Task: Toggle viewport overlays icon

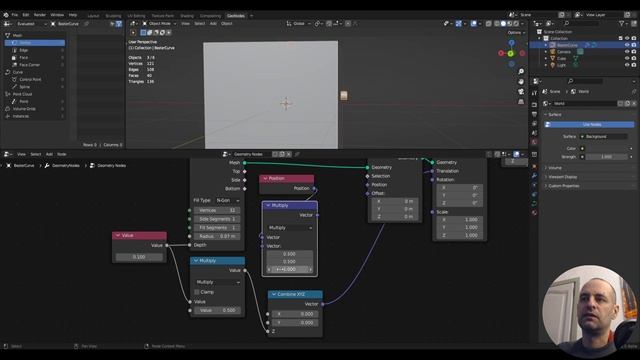Action: tap(473, 24)
